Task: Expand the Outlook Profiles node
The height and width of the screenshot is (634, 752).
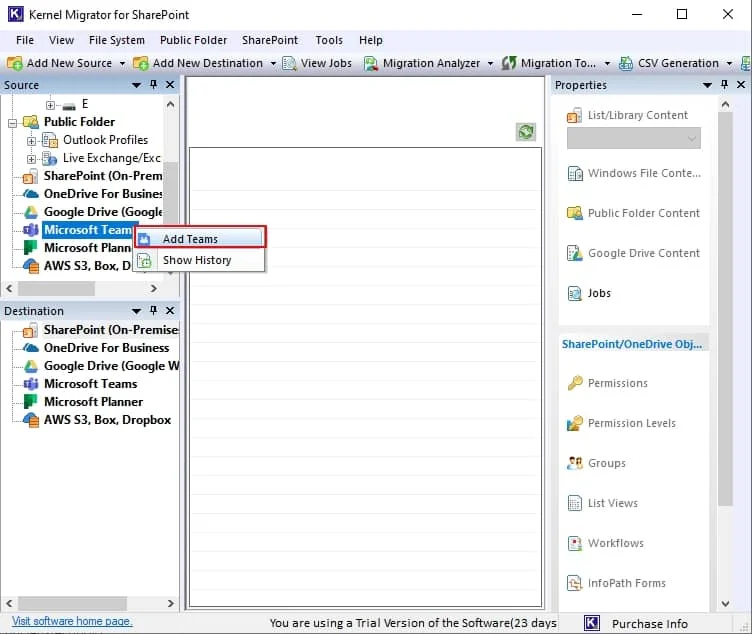Action: coord(31,141)
